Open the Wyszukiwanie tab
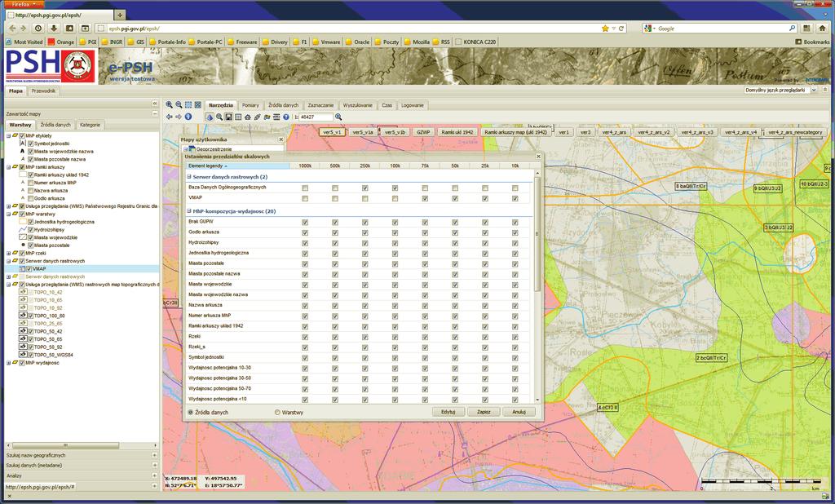This screenshot has height=504, width=835. 358,105
